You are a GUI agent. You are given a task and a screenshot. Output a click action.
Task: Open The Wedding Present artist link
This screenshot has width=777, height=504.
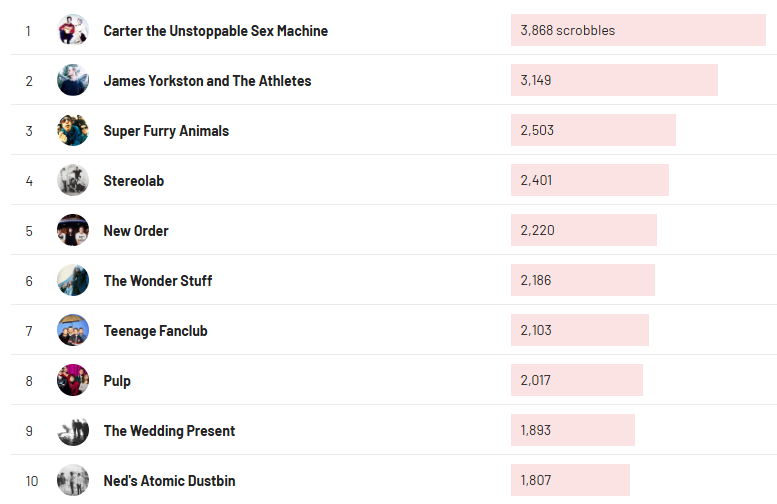[x=169, y=431]
